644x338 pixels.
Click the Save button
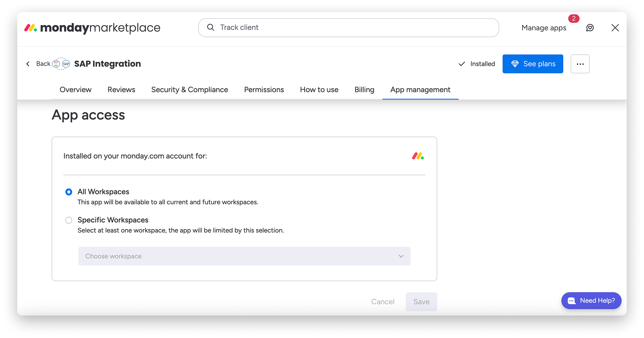pyautogui.click(x=421, y=302)
